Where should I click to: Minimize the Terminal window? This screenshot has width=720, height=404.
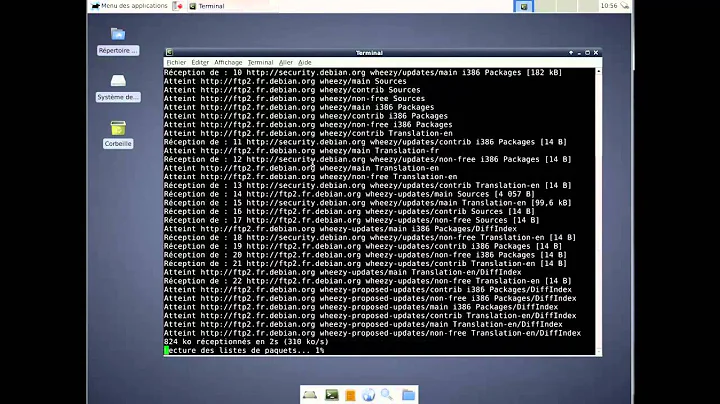coord(579,53)
